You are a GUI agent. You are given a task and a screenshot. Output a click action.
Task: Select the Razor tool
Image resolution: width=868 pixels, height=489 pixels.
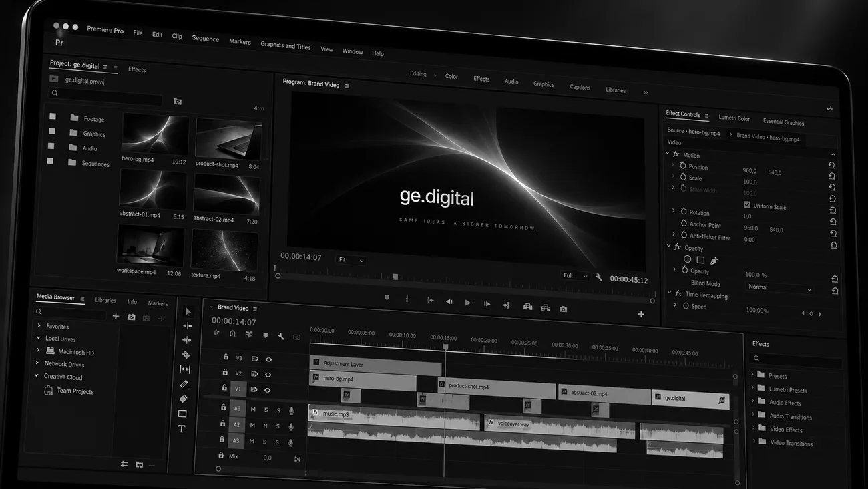(186, 355)
